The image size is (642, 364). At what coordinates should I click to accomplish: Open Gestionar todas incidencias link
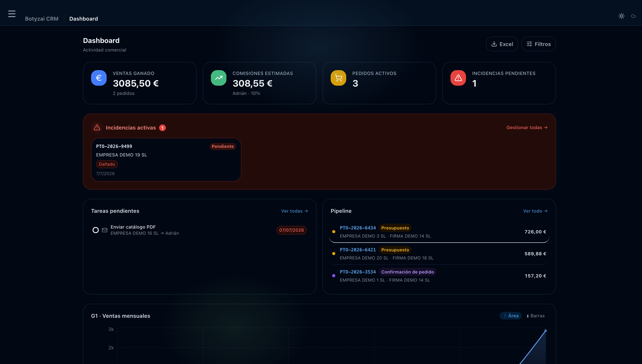[527, 128]
